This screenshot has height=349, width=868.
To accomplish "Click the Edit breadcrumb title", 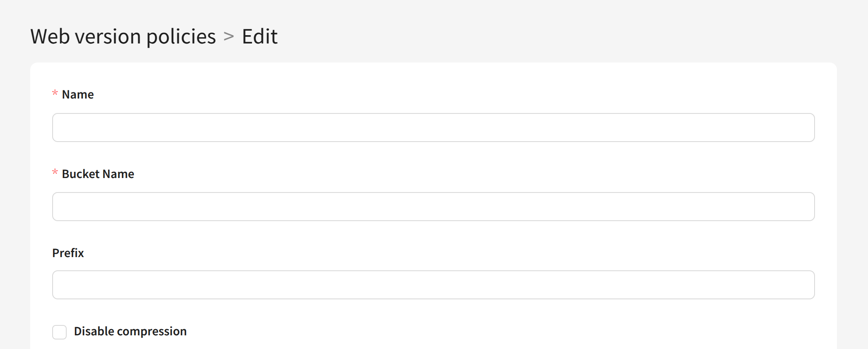I will (260, 36).
